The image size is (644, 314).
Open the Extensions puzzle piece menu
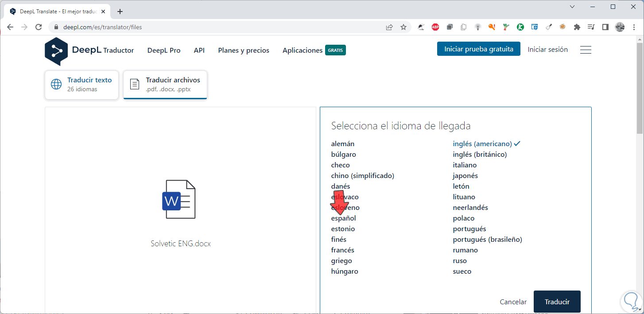tap(577, 27)
